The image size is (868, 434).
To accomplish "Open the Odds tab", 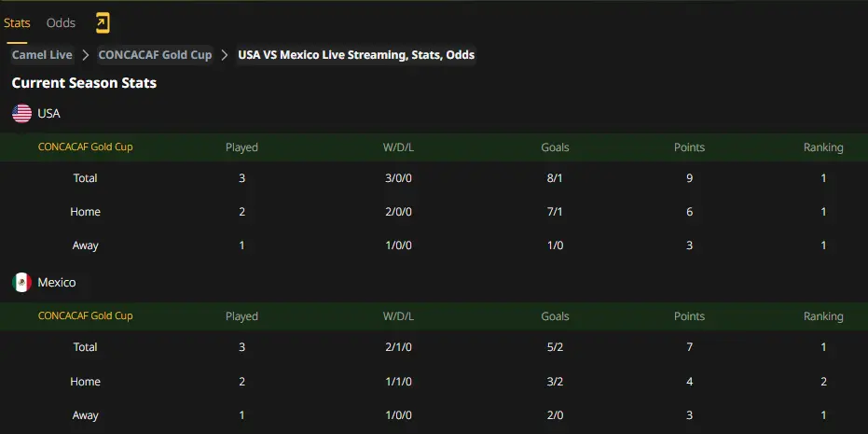I will tap(61, 22).
